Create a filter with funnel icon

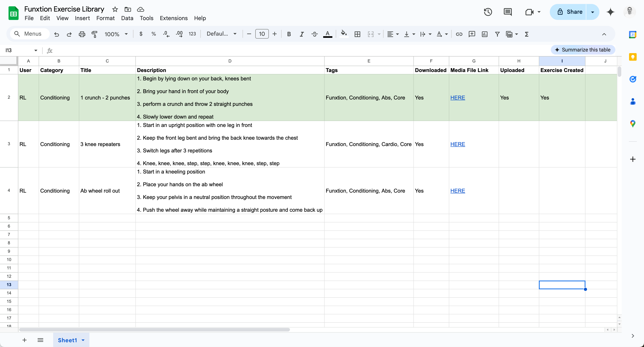pyautogui.click(x=497, y=34)
